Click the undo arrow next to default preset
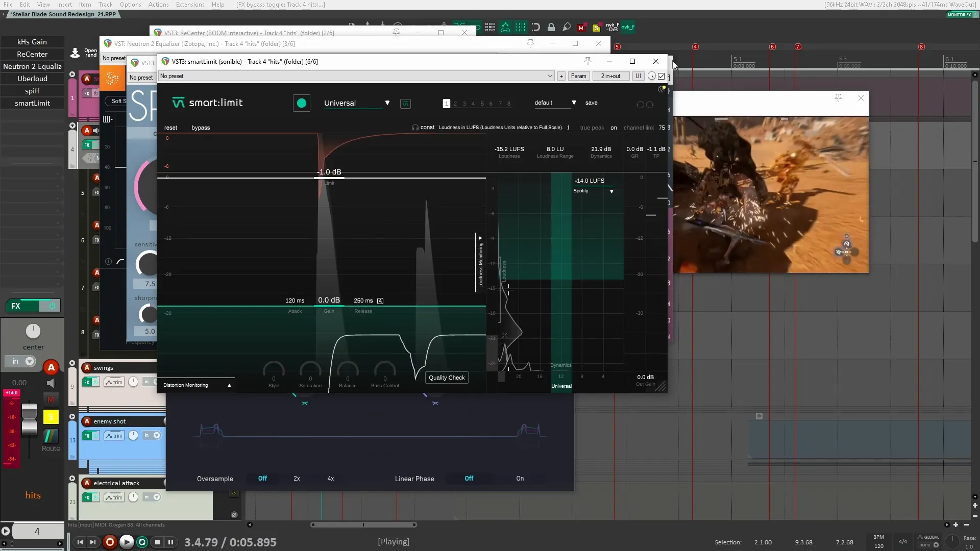The height and width of the screenshot is (551, 980). 640,105
